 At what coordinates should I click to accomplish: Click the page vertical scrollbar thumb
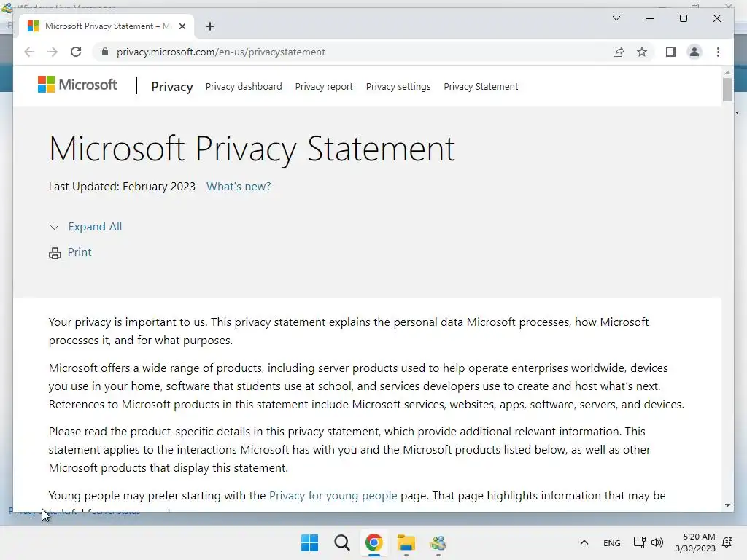tap(727, 90)
